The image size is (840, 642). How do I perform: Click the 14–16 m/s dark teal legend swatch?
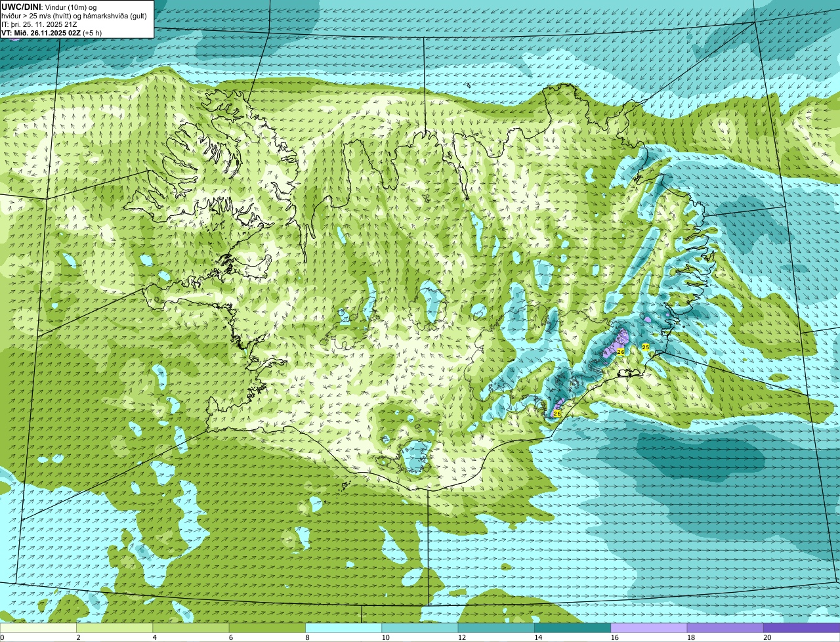tap(572, 628)
